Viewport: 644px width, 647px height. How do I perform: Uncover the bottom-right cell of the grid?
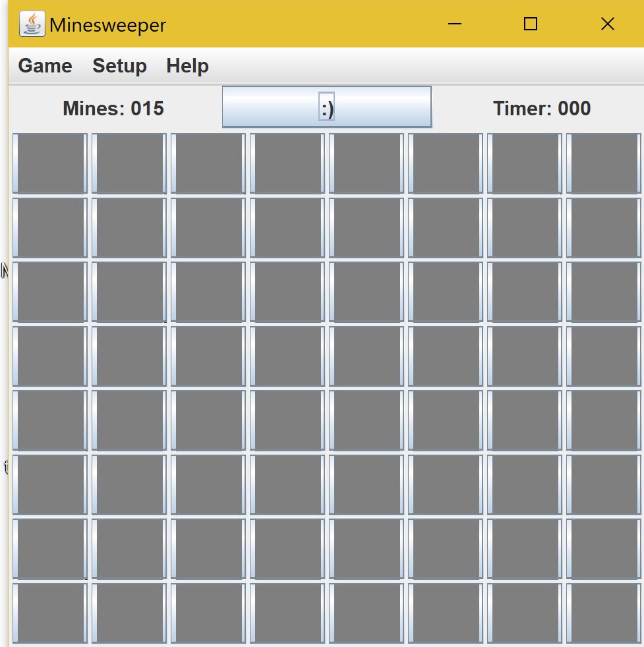click(x=604, y=613)
